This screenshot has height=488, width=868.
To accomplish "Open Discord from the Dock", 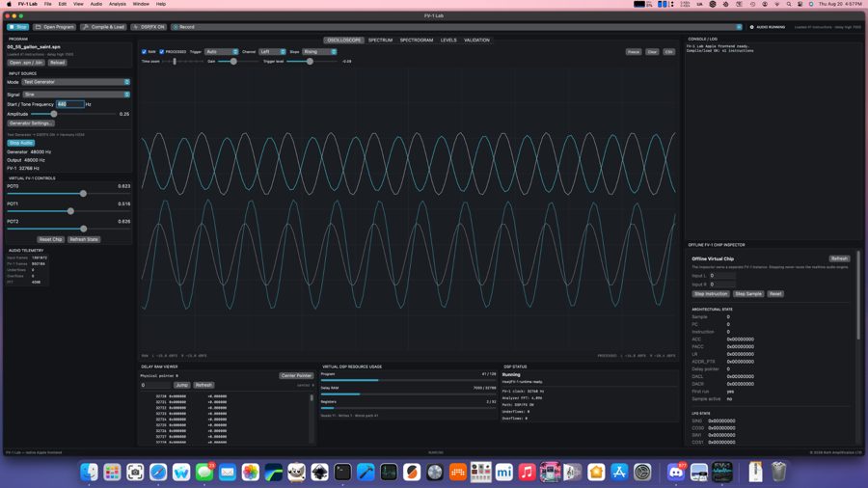I will (676, 472).
